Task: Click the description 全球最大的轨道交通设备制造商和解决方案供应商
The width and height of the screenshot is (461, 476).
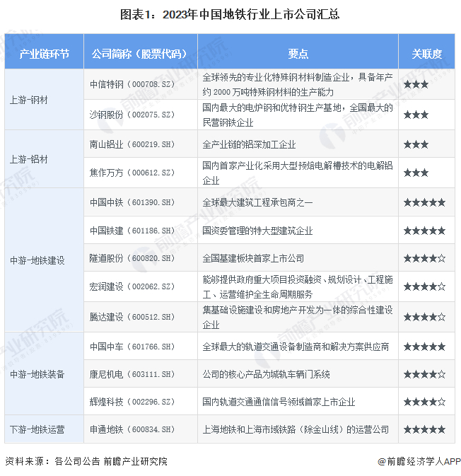Action: pyautogui.click(x=296, y=347)
